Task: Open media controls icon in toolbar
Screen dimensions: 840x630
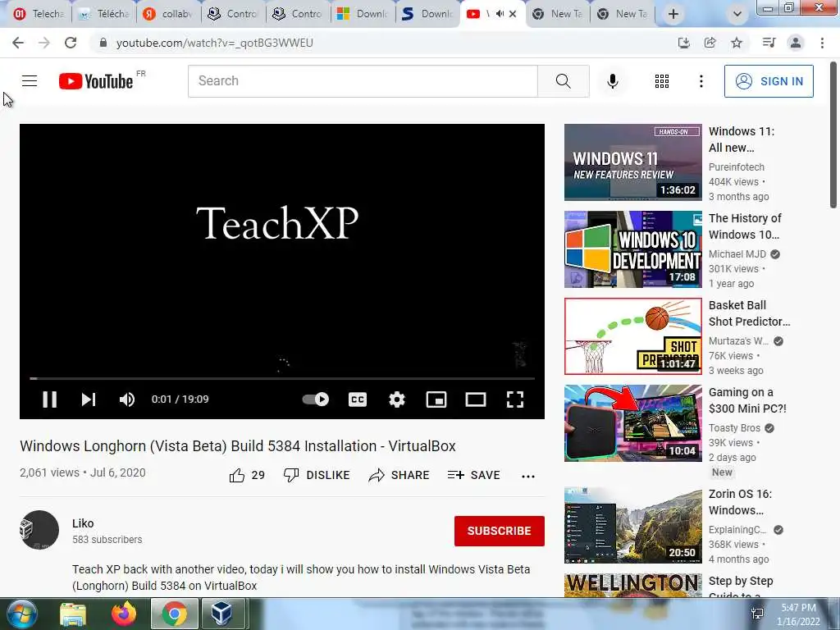Action: 769,43
